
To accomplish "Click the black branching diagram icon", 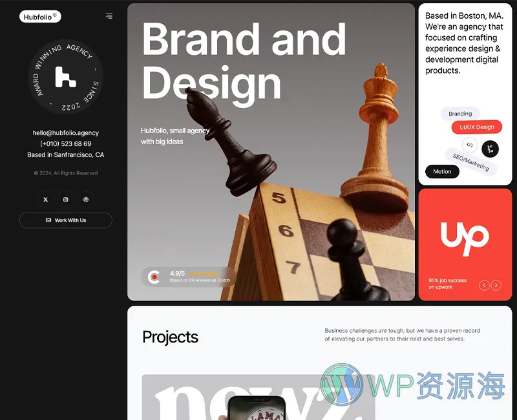I will pos(490,149).
